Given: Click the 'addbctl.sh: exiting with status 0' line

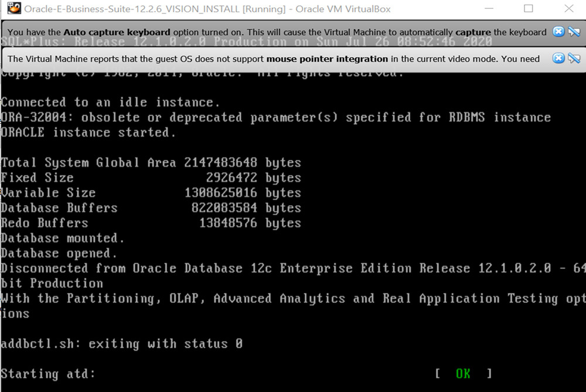Looking at the screenshot, I should coord(121,343).
